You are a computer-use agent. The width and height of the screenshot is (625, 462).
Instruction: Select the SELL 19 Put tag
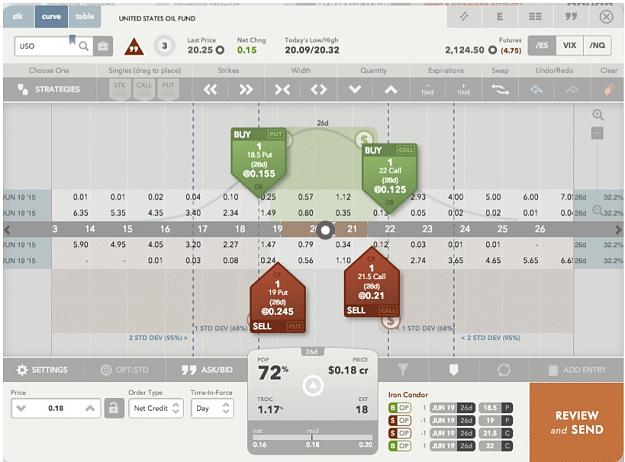pyautogui.click(x=278, y=299)
